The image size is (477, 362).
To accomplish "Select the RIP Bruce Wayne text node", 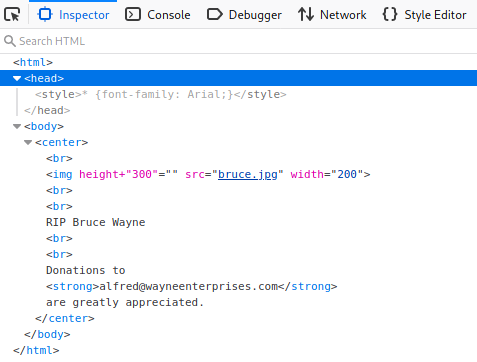I will pyautogui.click(x=96, y=222).
